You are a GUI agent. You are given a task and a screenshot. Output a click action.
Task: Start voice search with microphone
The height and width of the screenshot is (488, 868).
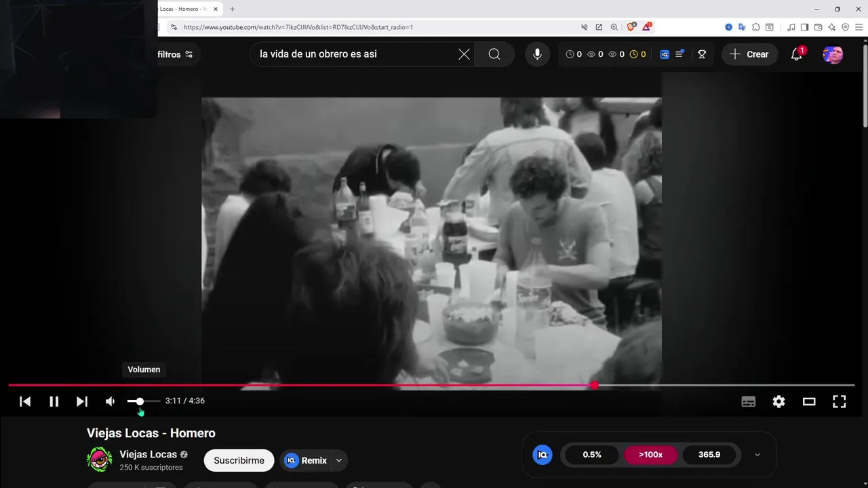(x=537, y=54)
